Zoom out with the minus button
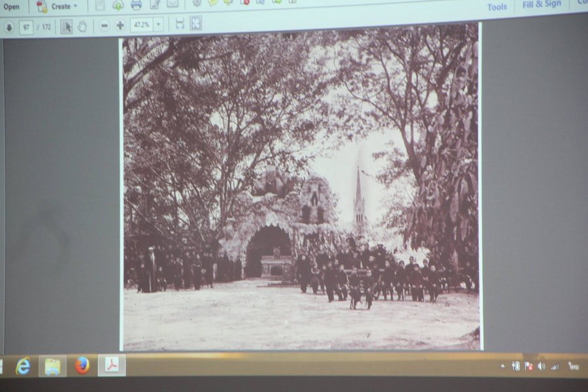This screenshot has width=588, height=392. (x=105, y=25)
